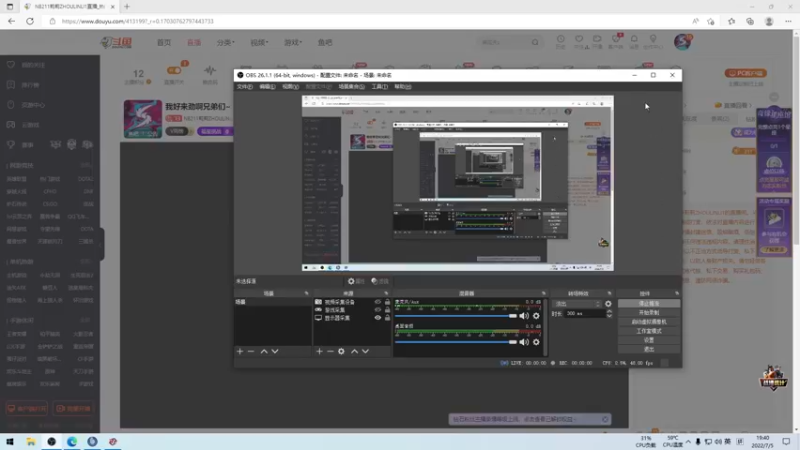800x450 pixels.
Task: Click the streamer room thumbnail image
Action: click(x=143, y=119)
